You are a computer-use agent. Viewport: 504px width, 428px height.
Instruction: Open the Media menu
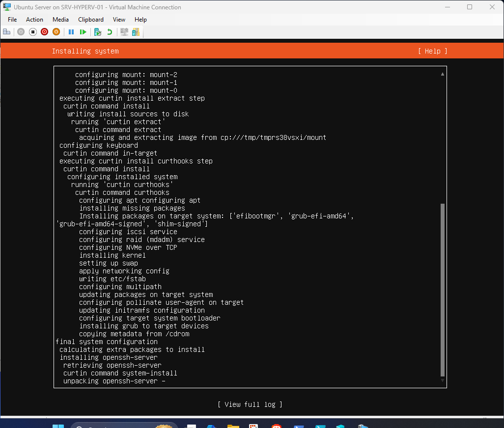tap(60, 20)
